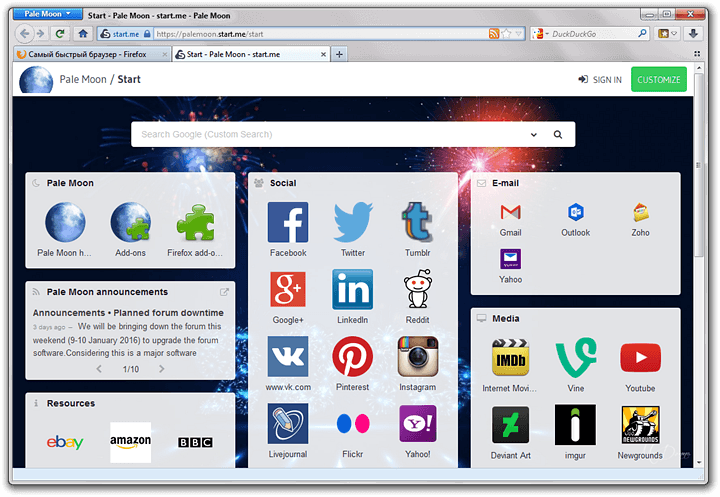Open the bookmarks menu dropdown button
The height and width of the screenshot is (497, 720).
point(668,34)
